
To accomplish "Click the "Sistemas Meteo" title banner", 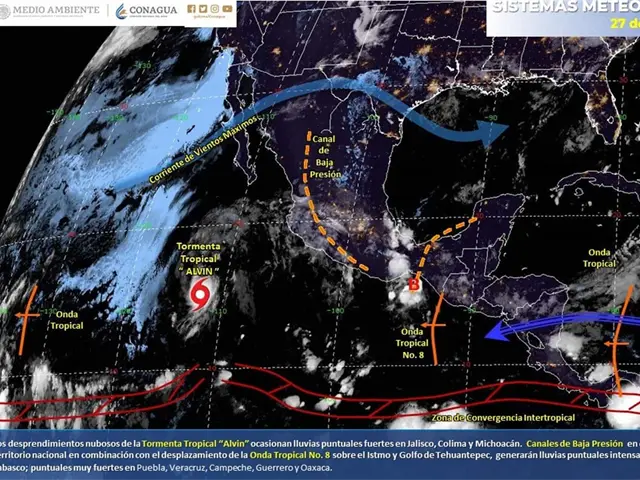I will click(562, 8).
